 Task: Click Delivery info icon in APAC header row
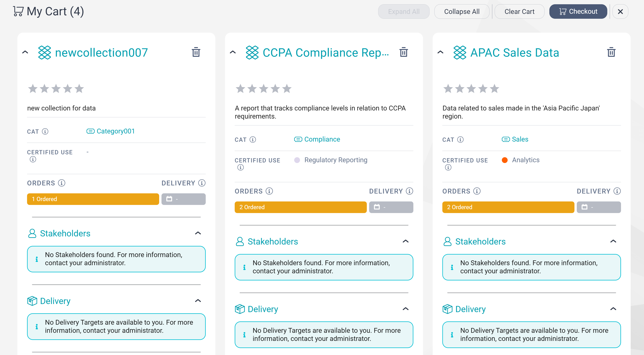pyautogui.click(x=617, y=191)
